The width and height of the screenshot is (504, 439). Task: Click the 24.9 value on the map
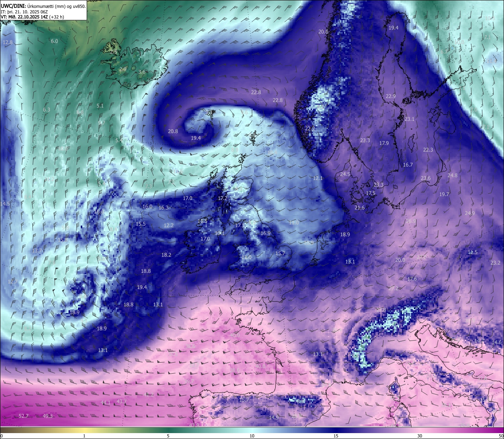pyautogui.click(x=470, y=213)
